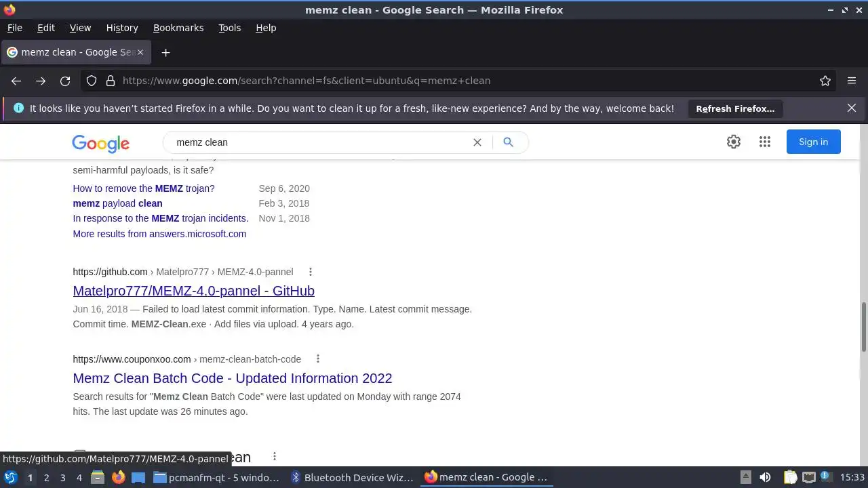Open 'More results from answers.microsoft.com'

click(x=159, y=234)
